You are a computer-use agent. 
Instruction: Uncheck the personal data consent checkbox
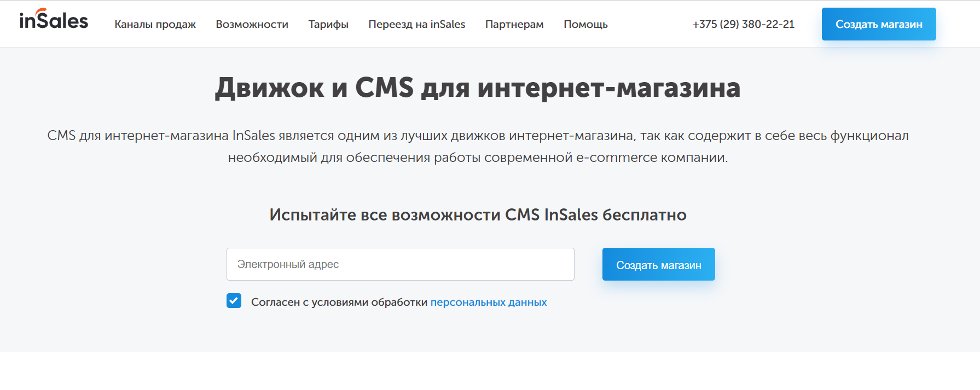click(x=234, y=301)
